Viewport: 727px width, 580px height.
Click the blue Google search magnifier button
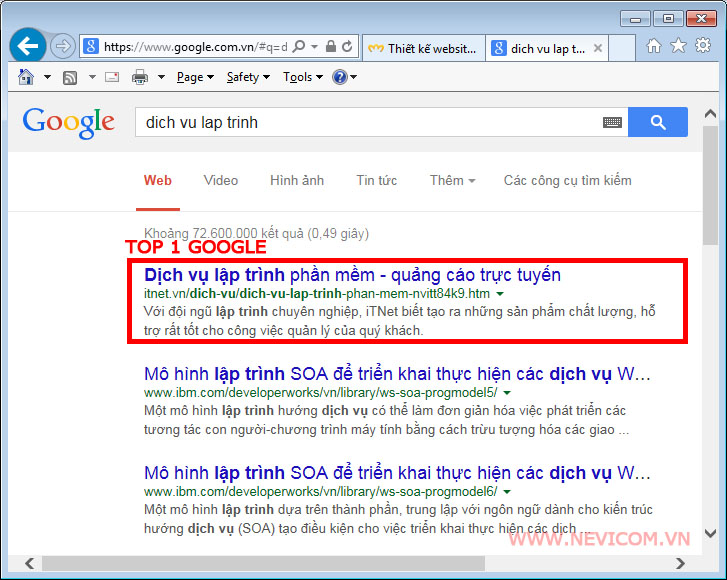click(x=658, y=122)
